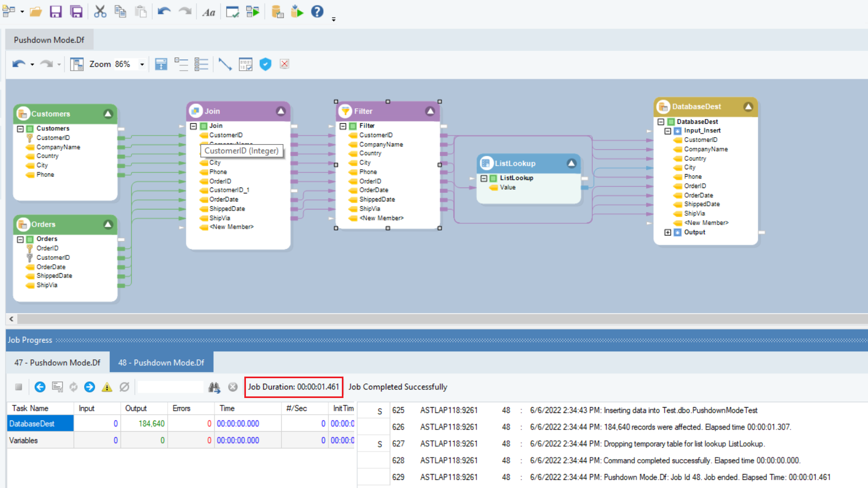This screenshot has width=868, height=488.
Task: Click the Cut scissors icon
Action: pos(100,12)
